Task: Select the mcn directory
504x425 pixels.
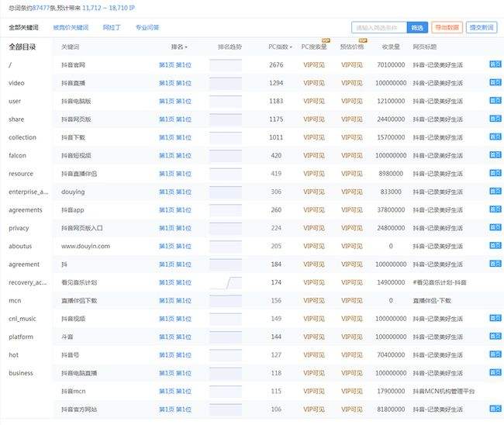Action: coord(15,301)
